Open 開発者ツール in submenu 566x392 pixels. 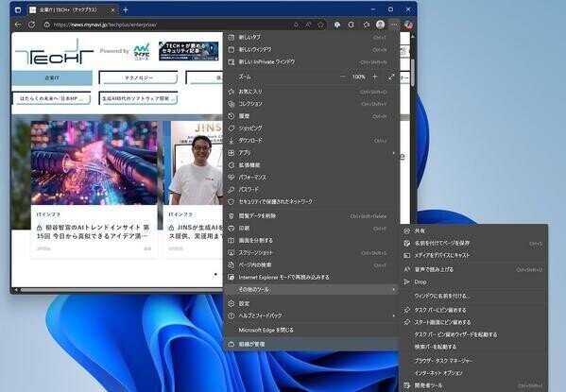[x=473, y=385]
